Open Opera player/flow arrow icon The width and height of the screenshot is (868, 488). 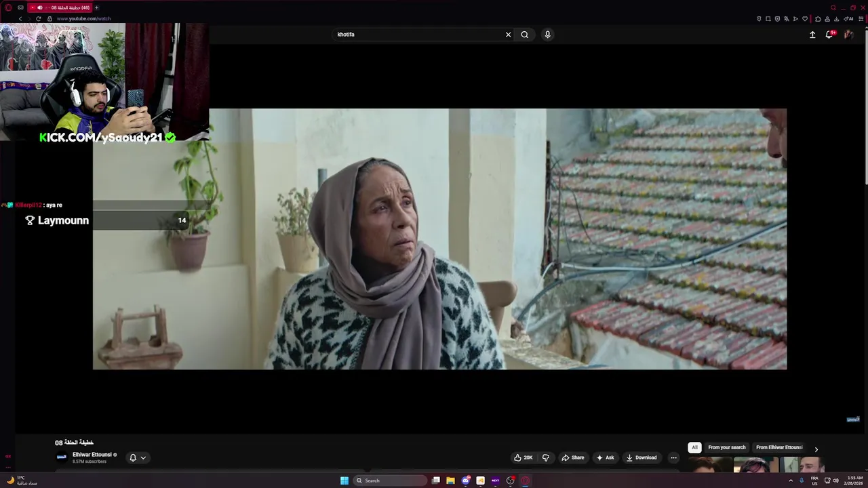tap(795, 19)
